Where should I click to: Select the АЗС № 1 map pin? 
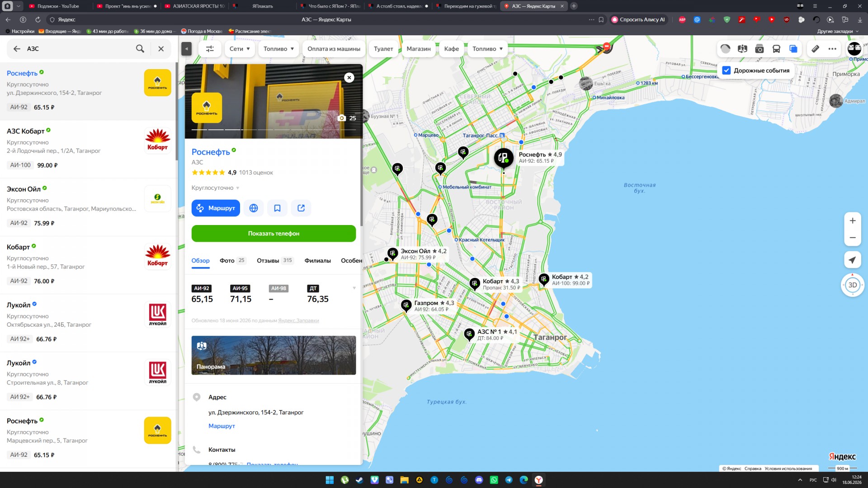[x=469, y=334]
